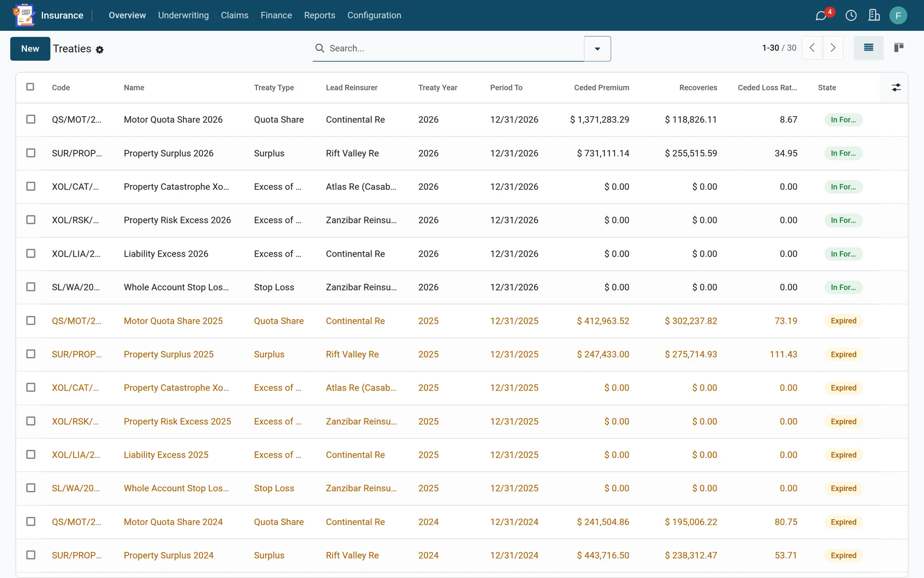Tick checkbox for Property Surplus 2024
Screen dimensions: 924x578
[31, 555]
